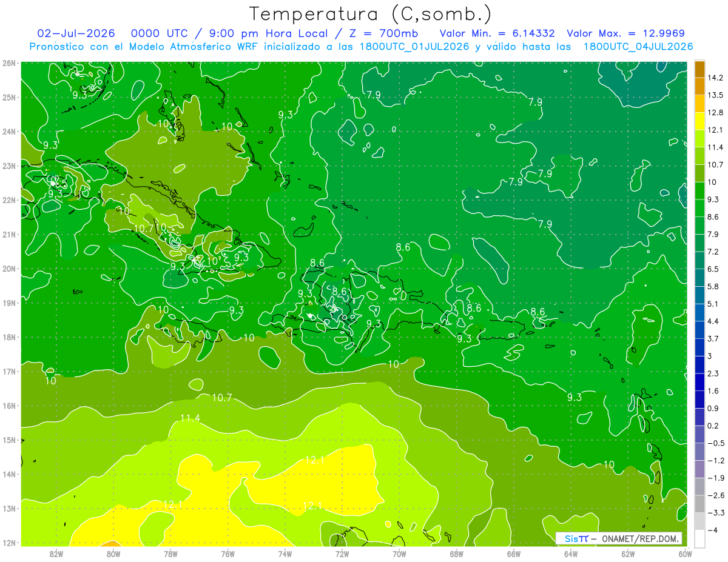Click the orange swatch atop the color scale

(x=699, y=70)
